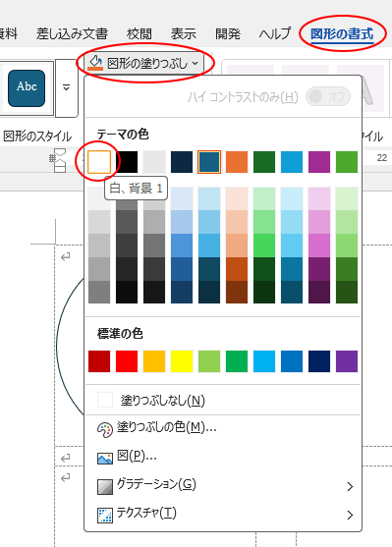Click the 図形のスタイル group label
This screenshot has width=392, height=547.
37,137
